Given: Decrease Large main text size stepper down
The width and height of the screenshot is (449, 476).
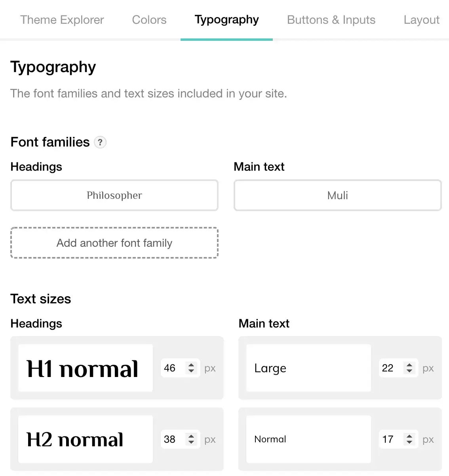Looking at the screenshot, I should 409,371.
